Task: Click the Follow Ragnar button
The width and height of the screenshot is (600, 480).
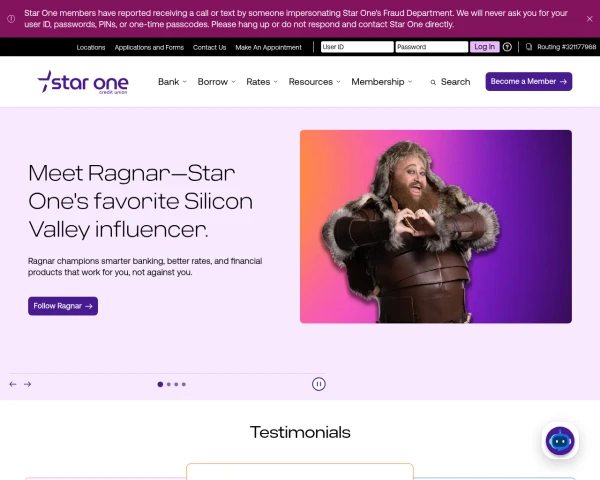Action: coord(63,306)
